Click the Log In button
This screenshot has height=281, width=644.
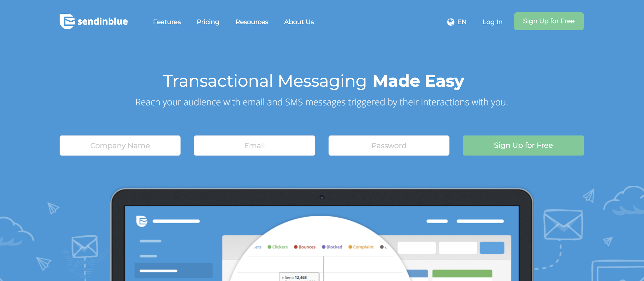tap(493, 21)
